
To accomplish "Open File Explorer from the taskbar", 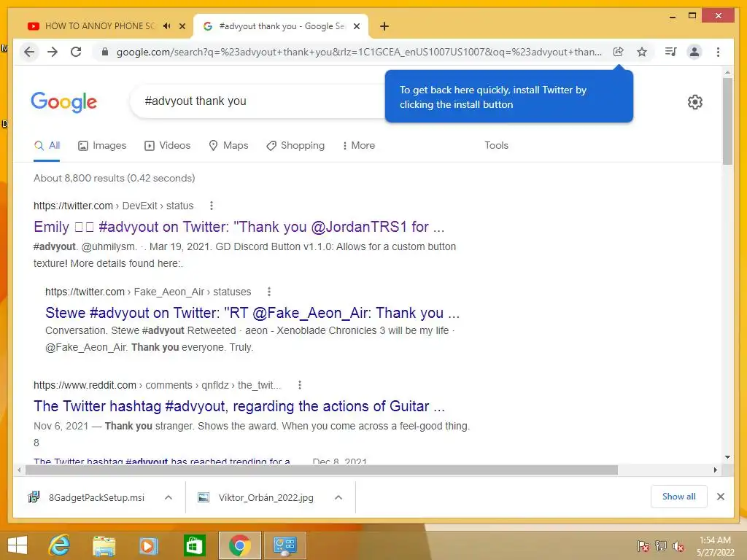I will (x=104, y=545).
